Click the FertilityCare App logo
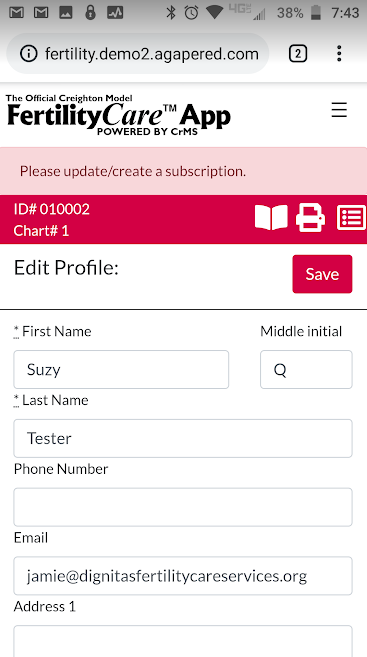 coord(119,115)
